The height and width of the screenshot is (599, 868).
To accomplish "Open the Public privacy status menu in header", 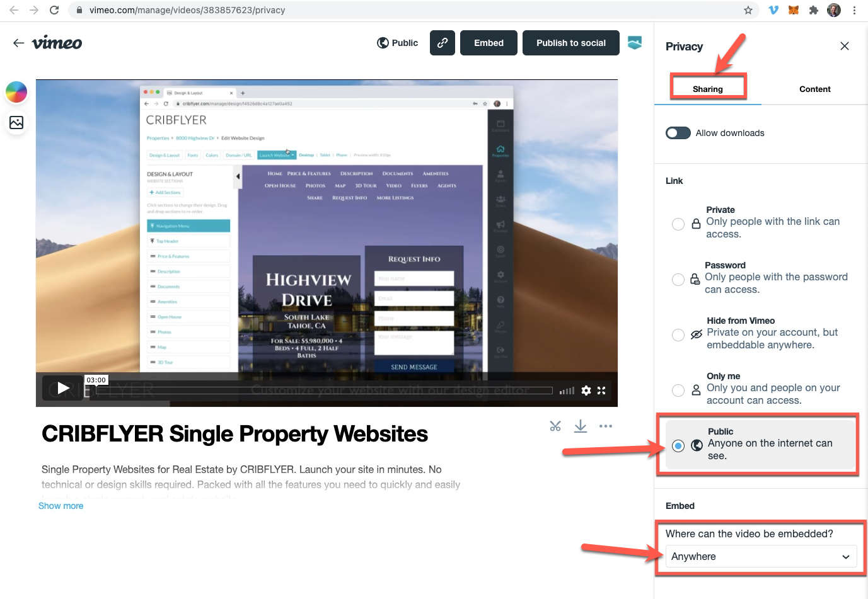I will (x=398, y=43).
